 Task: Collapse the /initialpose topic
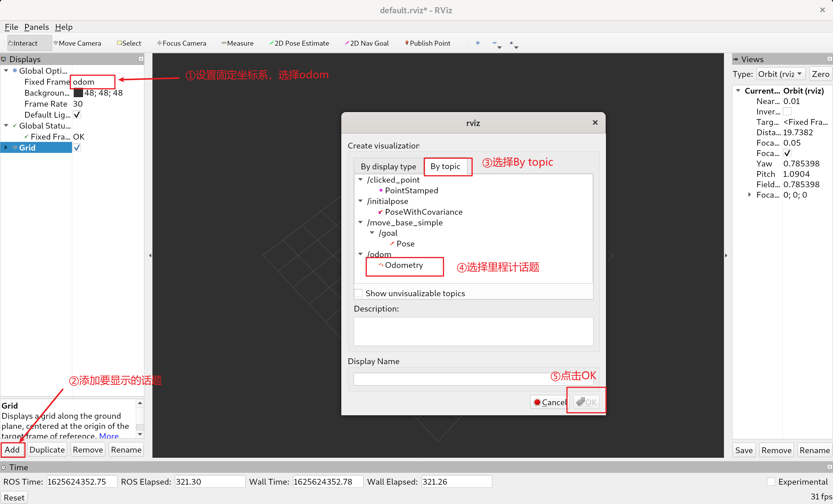pos(360,201)
